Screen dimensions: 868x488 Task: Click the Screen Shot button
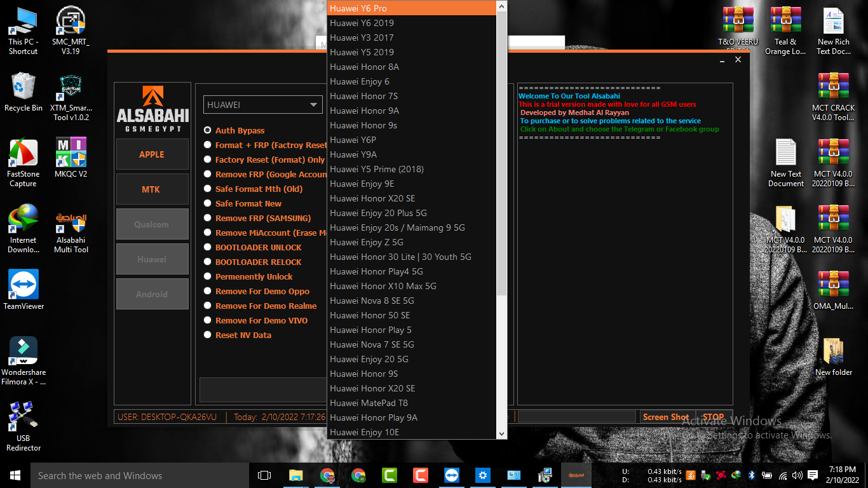(666, 417)
